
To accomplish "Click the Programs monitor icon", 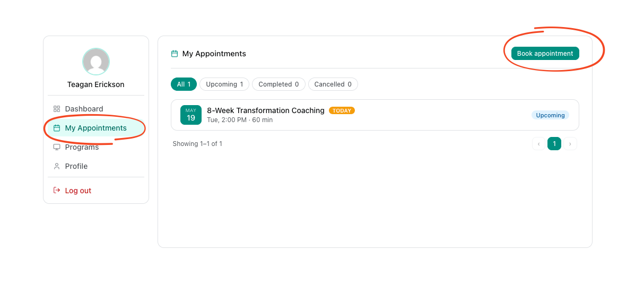I will pos(57,147).
